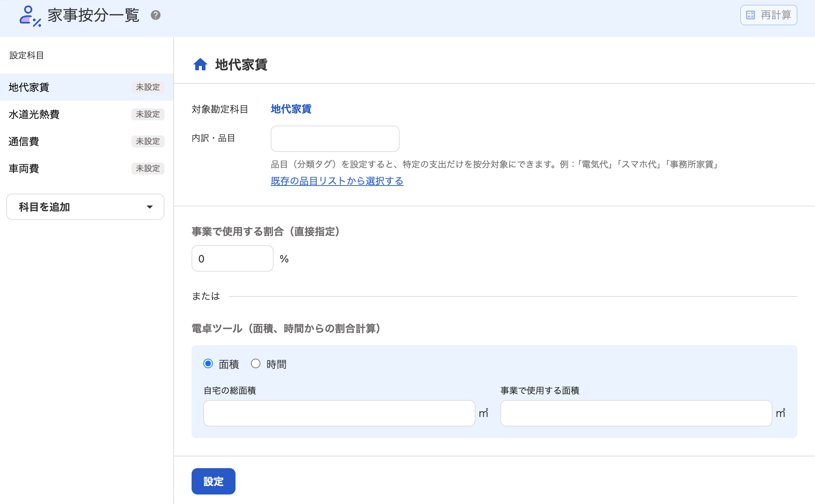815x504 pixels.
Task: Click the 事業で使用する面積 input field
Action: click(636, 413)
